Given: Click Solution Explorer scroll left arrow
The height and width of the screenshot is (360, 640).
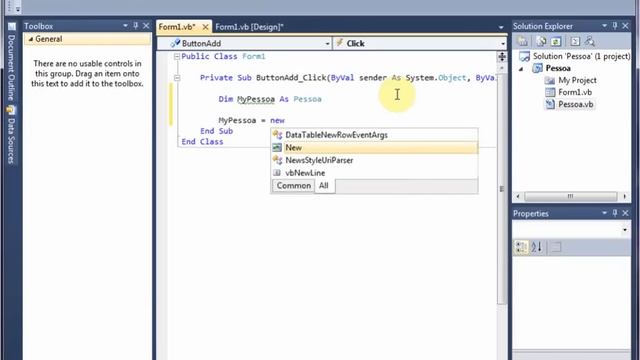Looking at the screenshot, I should (518, 196).
